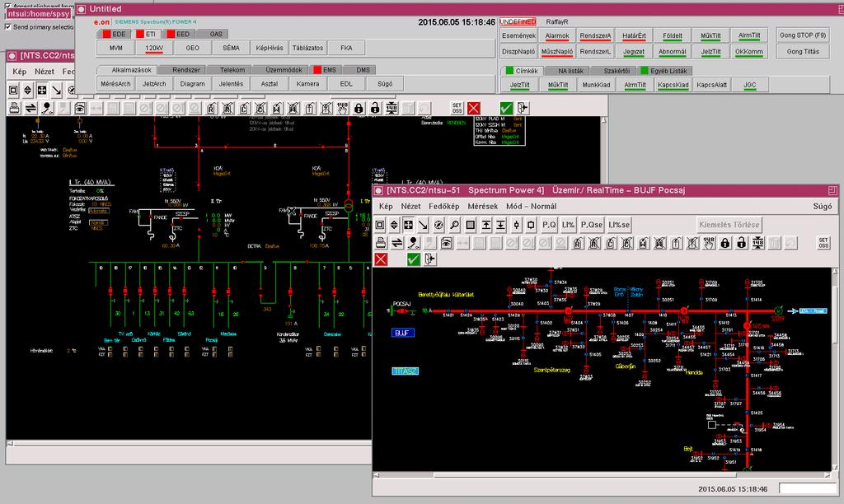844x504 pixels.
Task: Click the exit door icon in BUJF Pocsaj window
Action: tap(429, 259)
